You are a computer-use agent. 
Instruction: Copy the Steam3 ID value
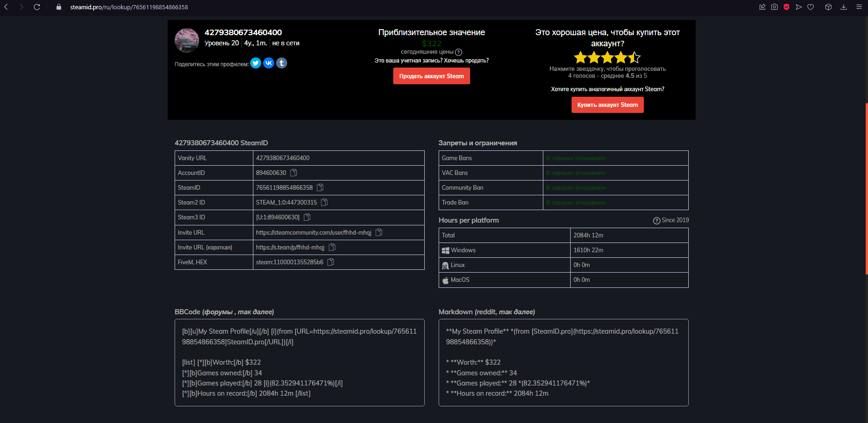click(x=307, y=217)
